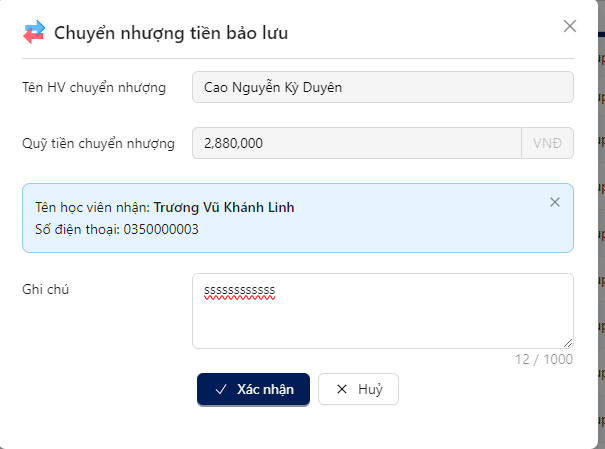
Task: Click the VNĐ currency suffix
Action: tap(547, 143)
